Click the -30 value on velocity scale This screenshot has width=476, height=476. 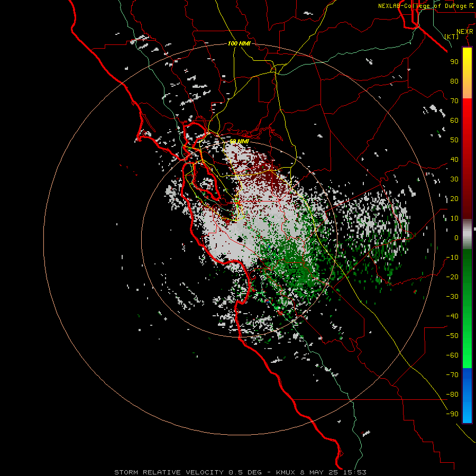452,297
